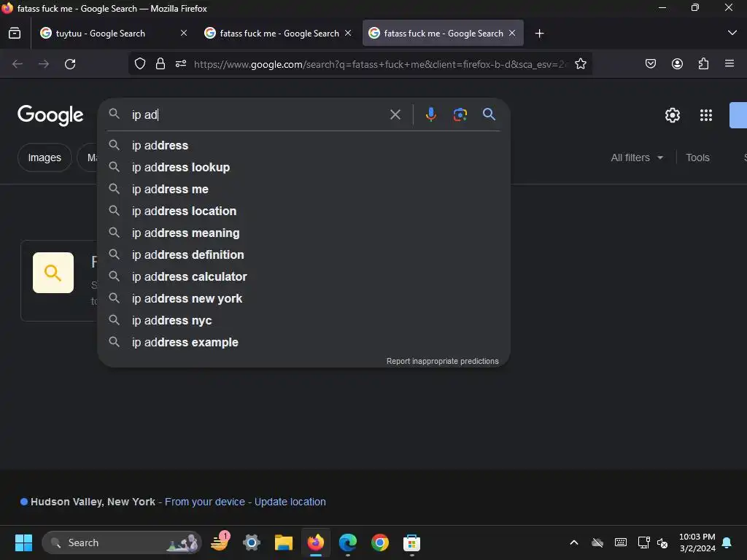Open Microsoft Store from taskbar
This screenshot has height=560, width=747.
click(x=411, y=542)
